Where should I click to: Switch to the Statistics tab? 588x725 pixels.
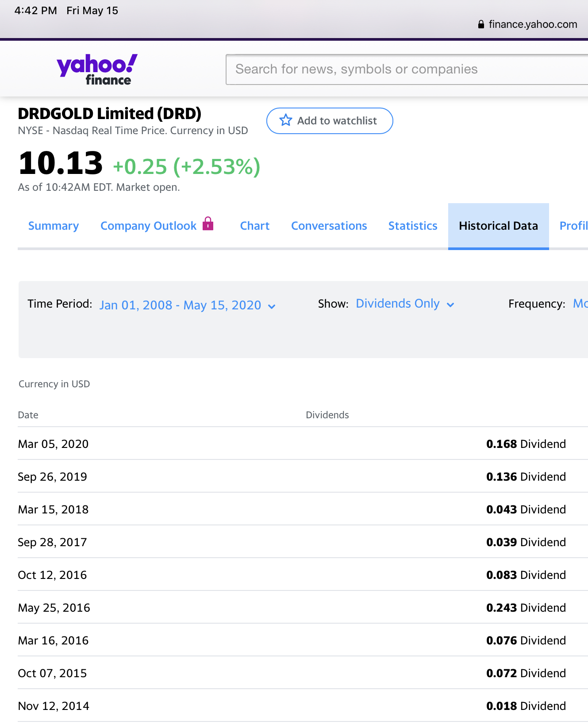412,226
